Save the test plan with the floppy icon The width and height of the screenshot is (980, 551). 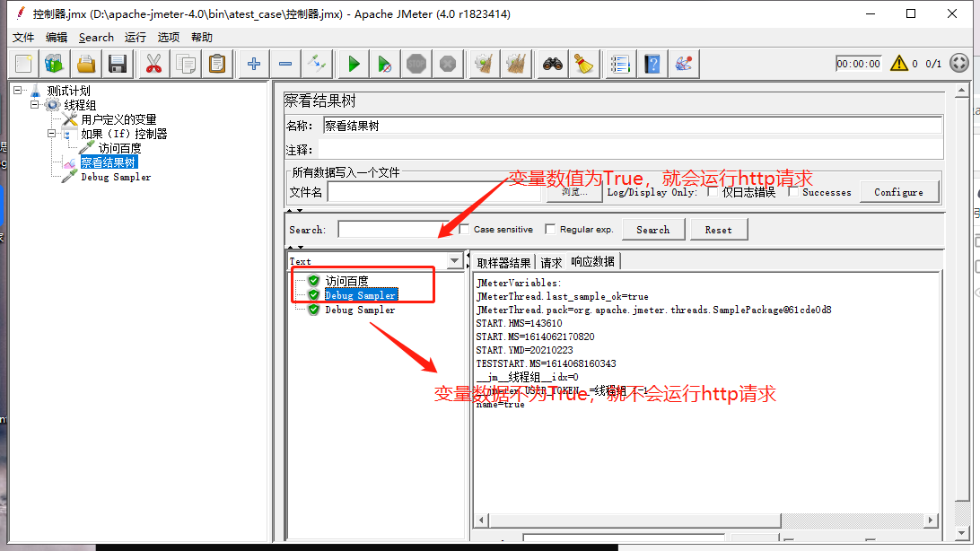118,64
